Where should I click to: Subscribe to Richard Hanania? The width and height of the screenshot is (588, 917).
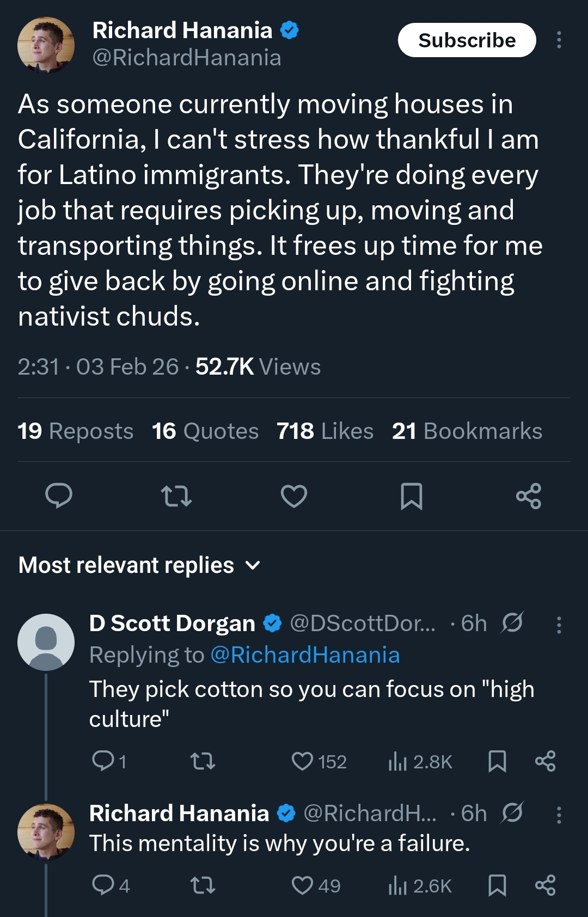(467, 40)
